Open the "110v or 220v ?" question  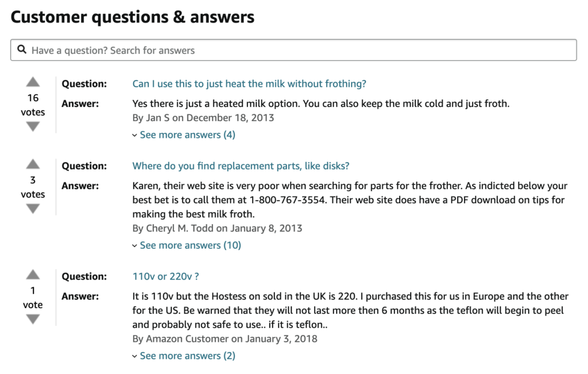(165, 276)
